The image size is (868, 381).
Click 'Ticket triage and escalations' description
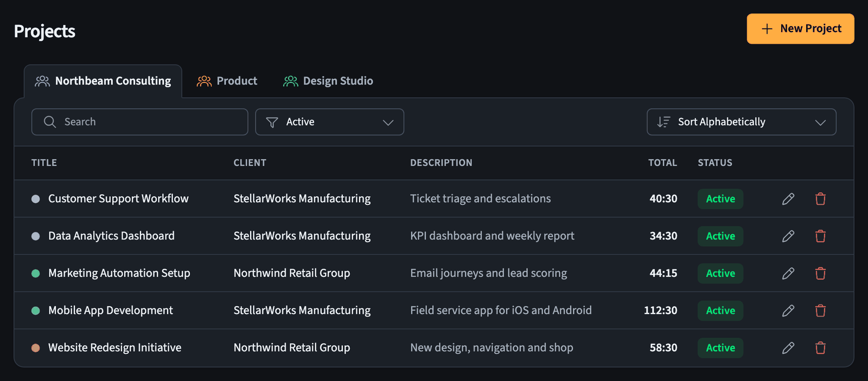click(481, 198)
